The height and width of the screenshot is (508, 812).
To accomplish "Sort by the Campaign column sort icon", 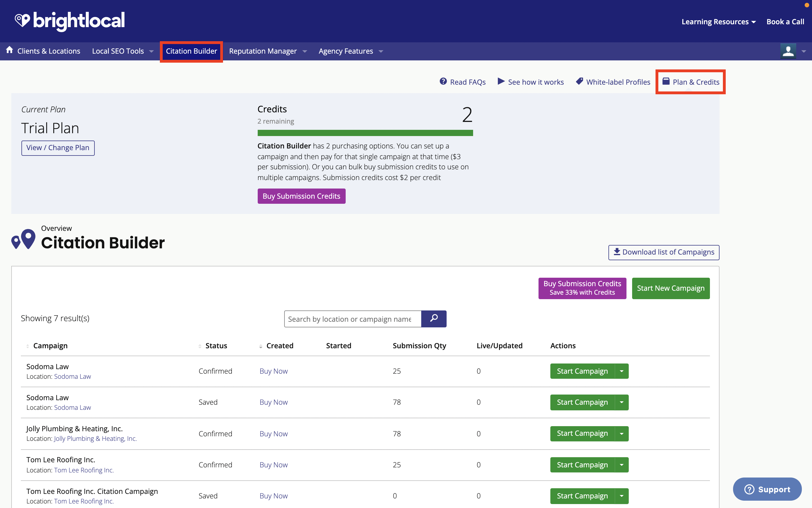I will tap(28, 346).
